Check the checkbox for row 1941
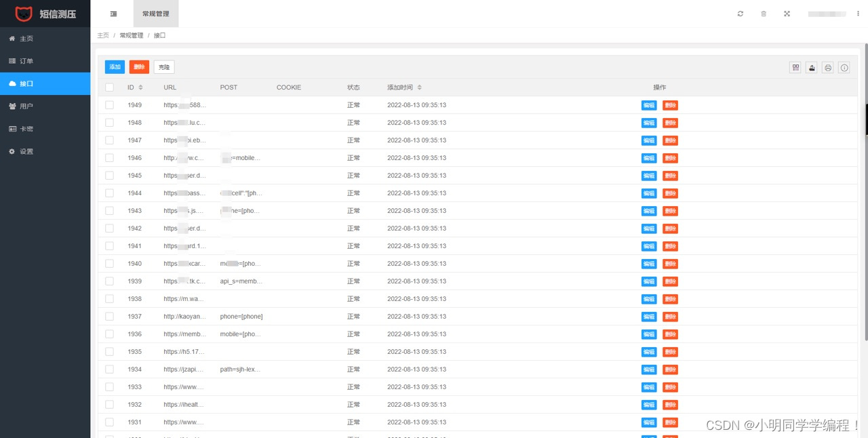Screen dimensions: 868x438 click(110, 246)
